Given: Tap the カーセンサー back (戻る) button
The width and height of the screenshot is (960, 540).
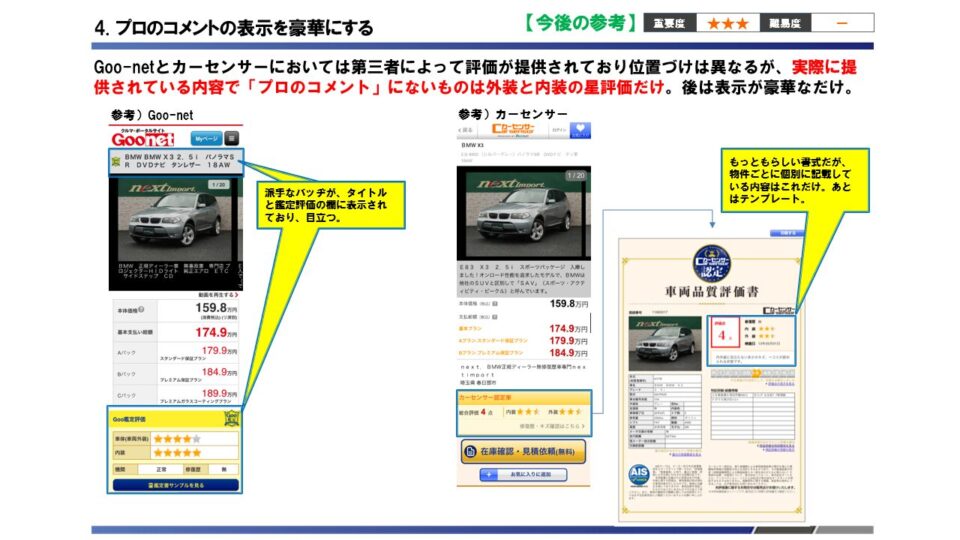Looking at the screenshot, I should pyautogui.click(x=467, y=130).
